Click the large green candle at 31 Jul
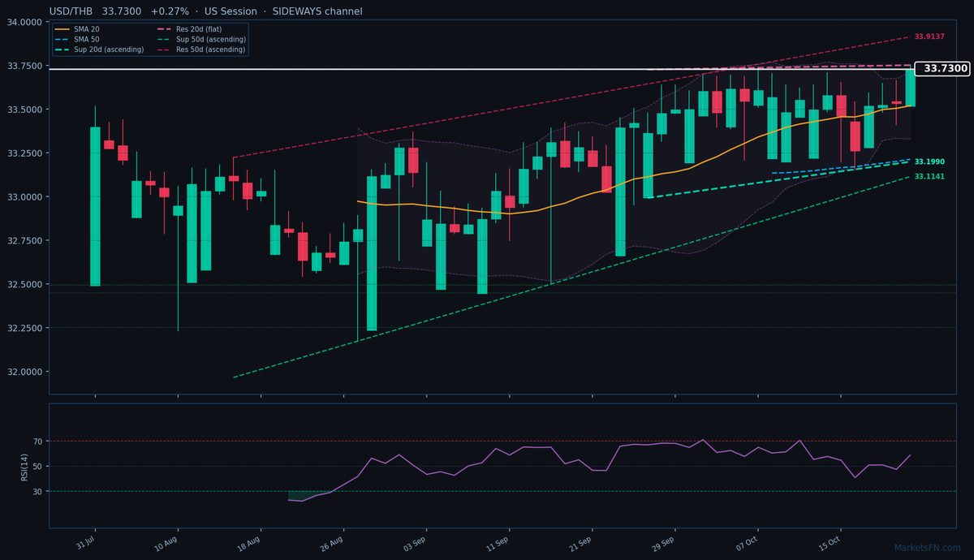Viewport: 974px width, 560px height. [x=95, y=206]
